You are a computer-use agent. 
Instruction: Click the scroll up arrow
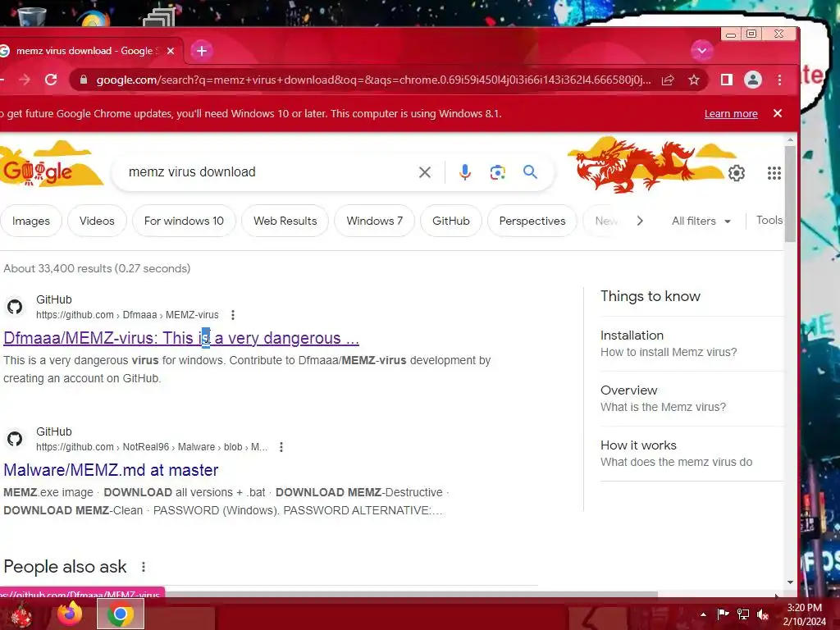coord(790,139)
